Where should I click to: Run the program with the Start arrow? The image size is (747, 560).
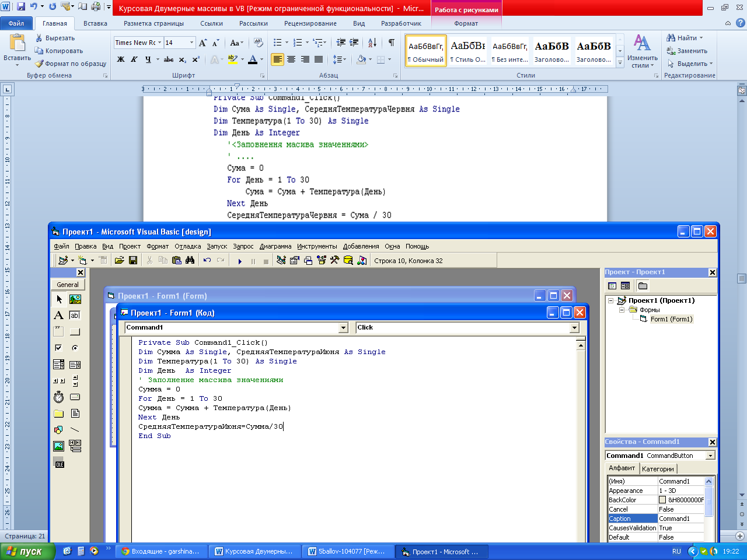click(x=240, y=261)
